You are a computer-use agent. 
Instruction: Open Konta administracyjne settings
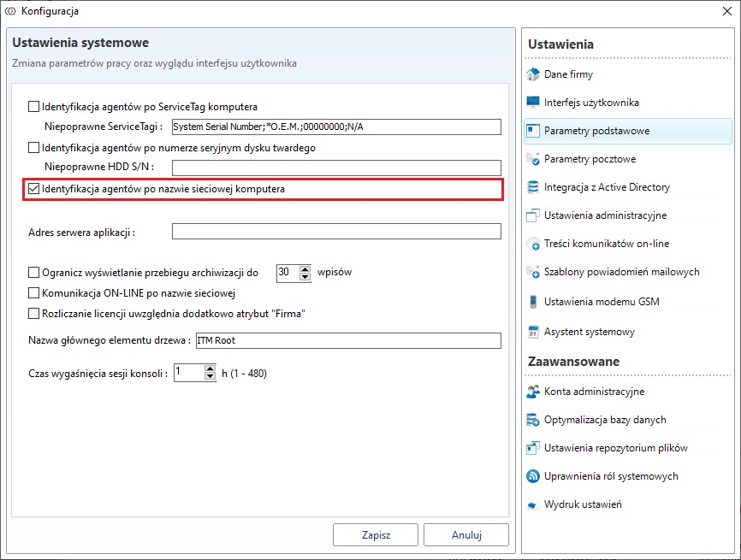[594, 392]
